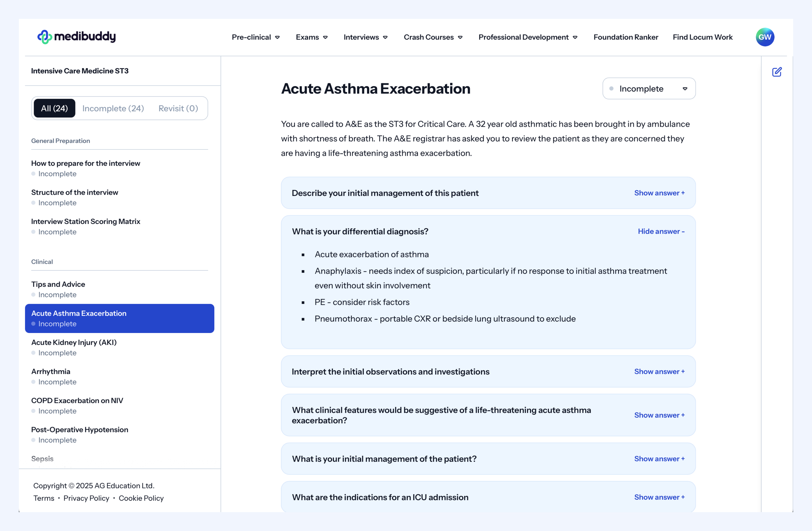Expand the Exams menu chevron
The width and height of the screenshot is (812, 531).
pyautogui.click(x=325, y=38)
